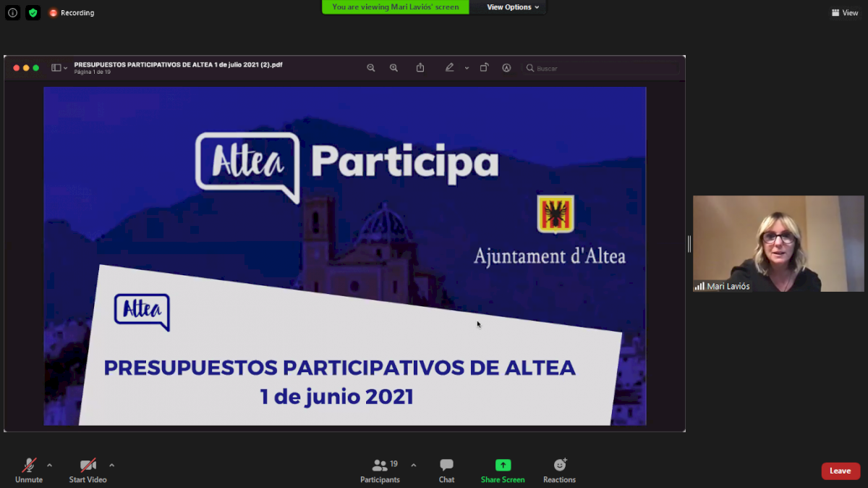The width and height of the screenshot is (868, 488).
Task: Leave the meeting
Action: (x=840, y=471)
